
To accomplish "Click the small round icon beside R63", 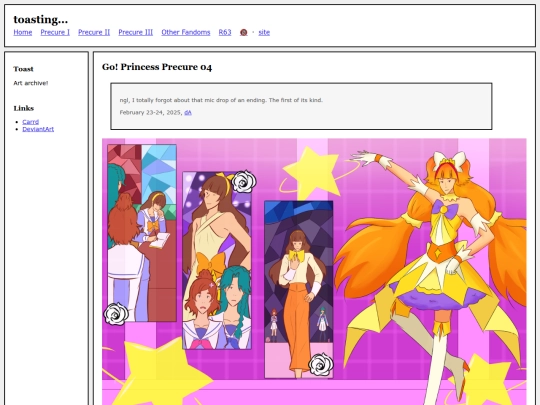I will 243,32.
